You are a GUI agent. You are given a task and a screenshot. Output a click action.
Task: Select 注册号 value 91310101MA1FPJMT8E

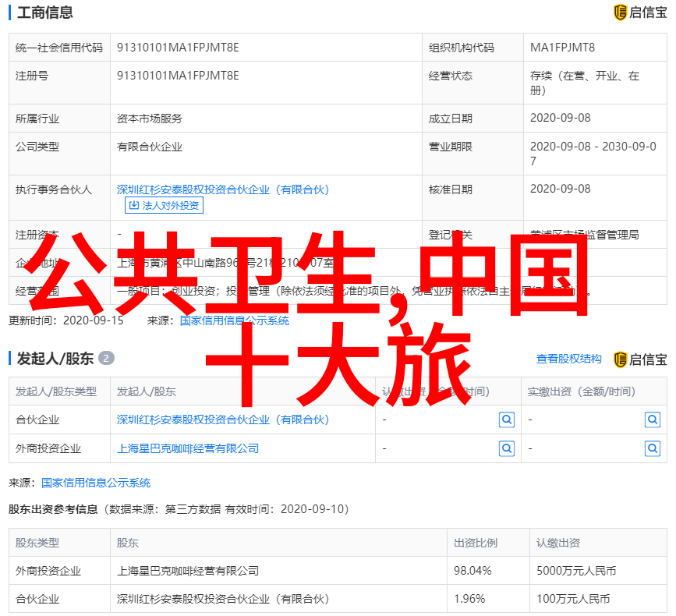click(178, 76)
